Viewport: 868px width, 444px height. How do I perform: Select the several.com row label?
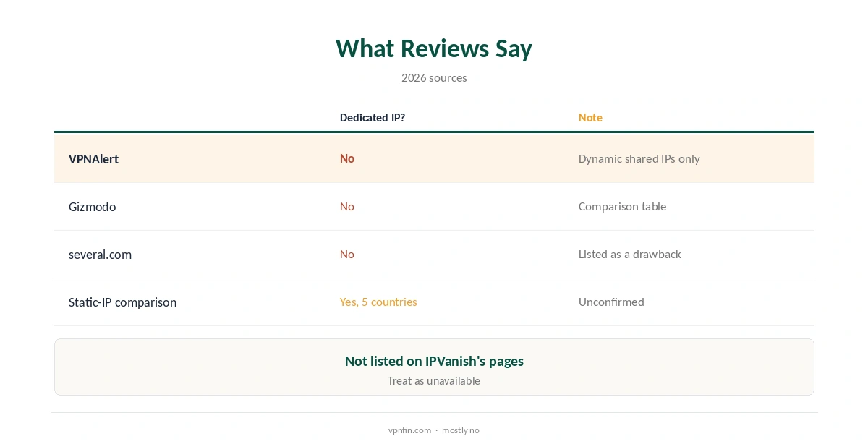[x=100, y=255]
